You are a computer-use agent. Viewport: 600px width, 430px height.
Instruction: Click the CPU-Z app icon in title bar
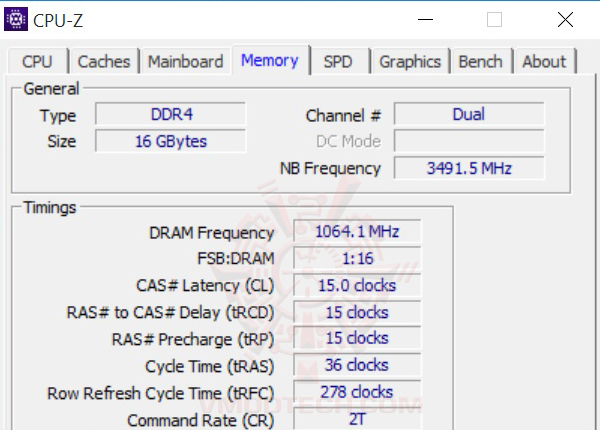click(x=16, y=19)
